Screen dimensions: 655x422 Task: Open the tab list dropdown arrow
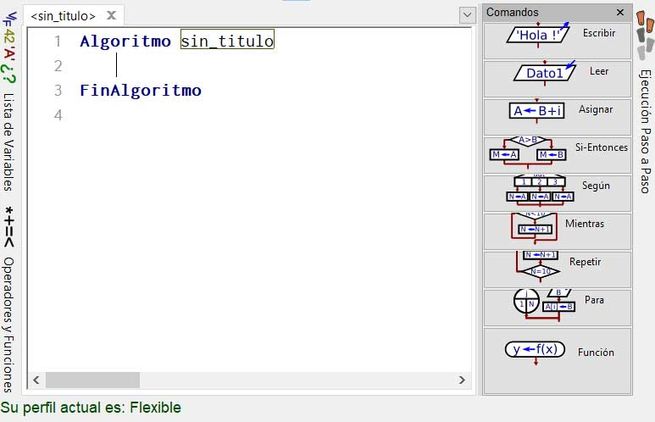coord(467,15)
